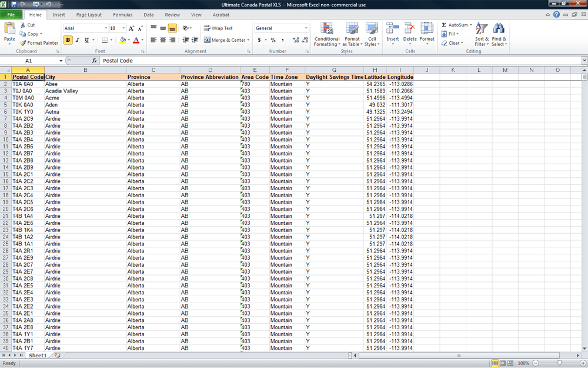Increase decimal places
588x368 pixels.
click(296, 40)
